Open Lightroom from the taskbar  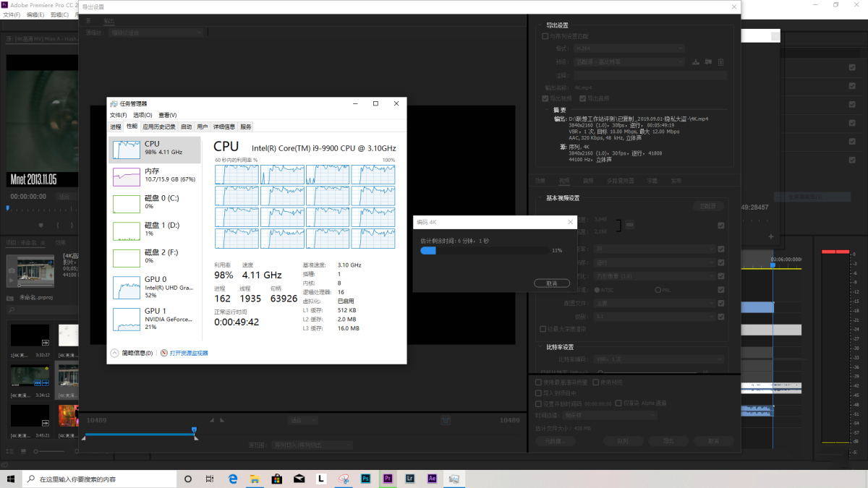click(x=410, y=479)
